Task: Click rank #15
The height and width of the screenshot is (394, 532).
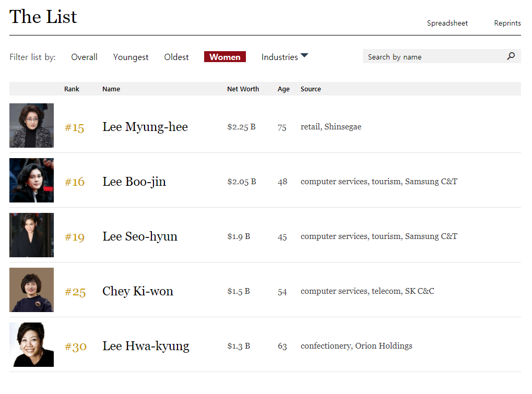Action: click(x=74, y=127)
